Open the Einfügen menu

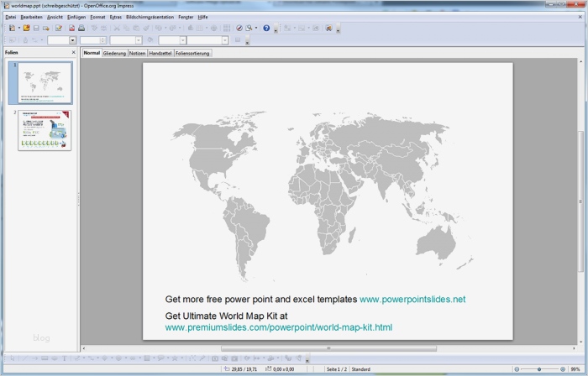76,17
